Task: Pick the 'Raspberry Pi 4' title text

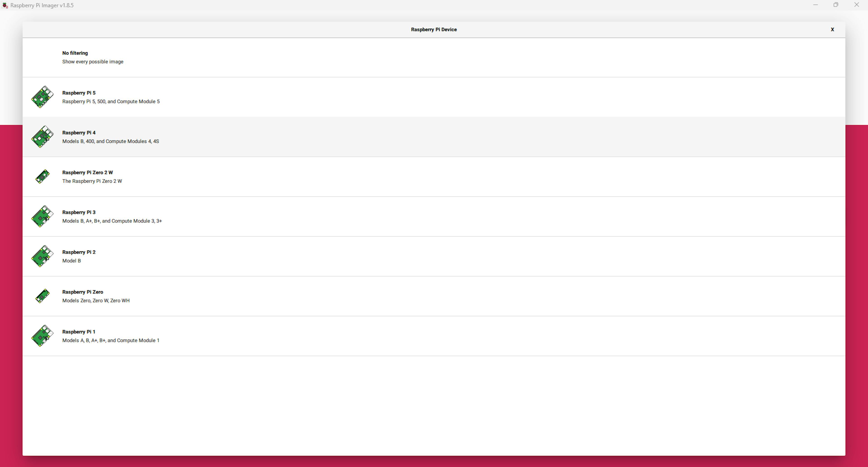Action: pos(79,133)
